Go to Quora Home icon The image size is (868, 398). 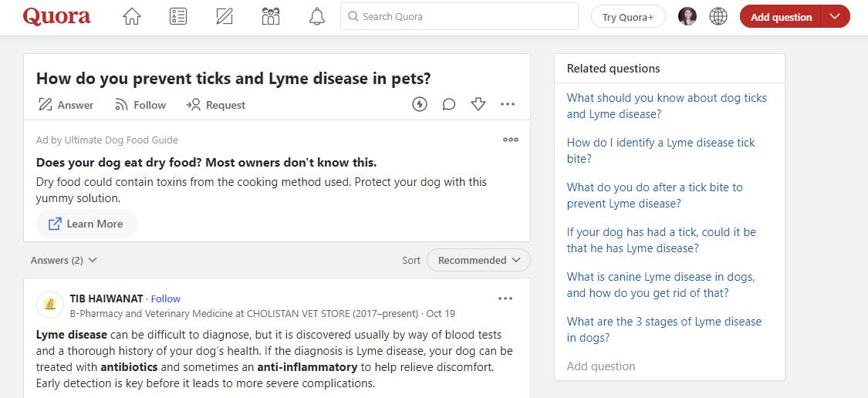coord(132,17)
